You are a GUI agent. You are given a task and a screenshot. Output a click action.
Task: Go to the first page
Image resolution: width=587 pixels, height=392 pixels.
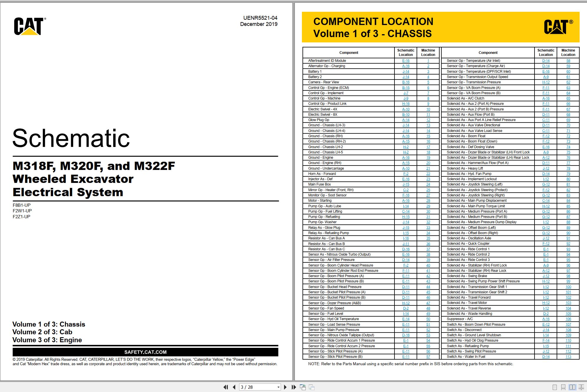(226, 387)
